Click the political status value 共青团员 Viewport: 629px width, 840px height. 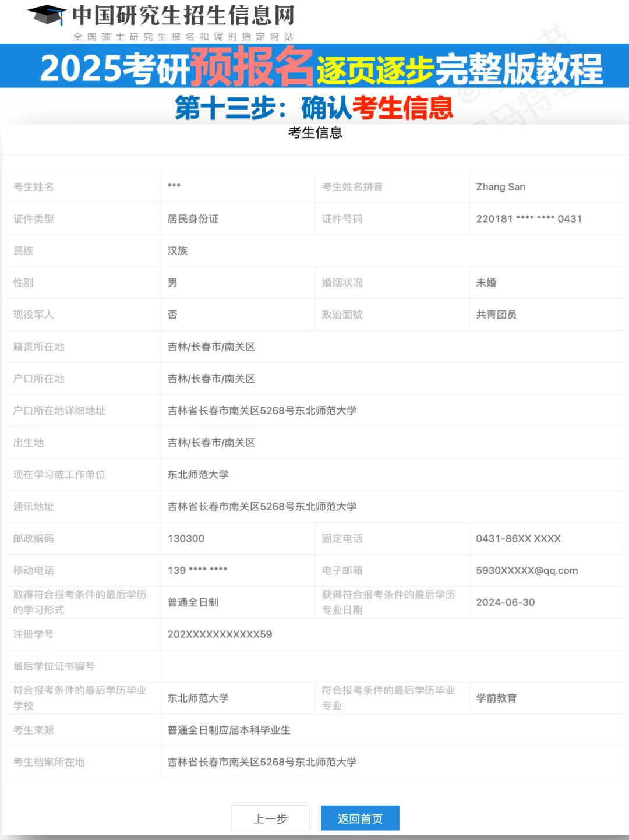click(496, 315)
